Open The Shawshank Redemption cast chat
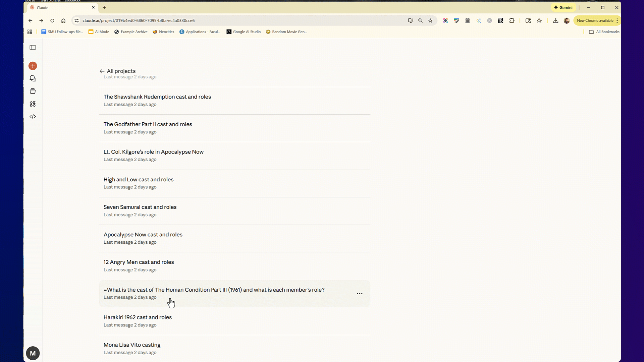Image resolution: width=644 pixels, height=362 pixels. click(x=157, y=97)
